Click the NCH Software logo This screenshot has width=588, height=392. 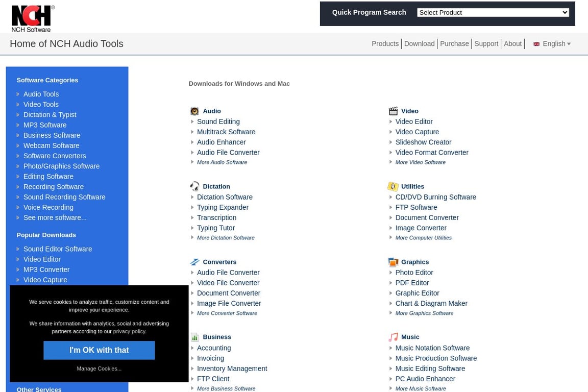coord(33,19)
